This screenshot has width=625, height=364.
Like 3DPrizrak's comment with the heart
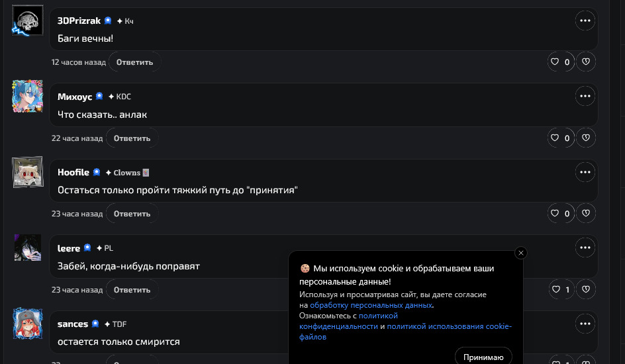(555, 62)
